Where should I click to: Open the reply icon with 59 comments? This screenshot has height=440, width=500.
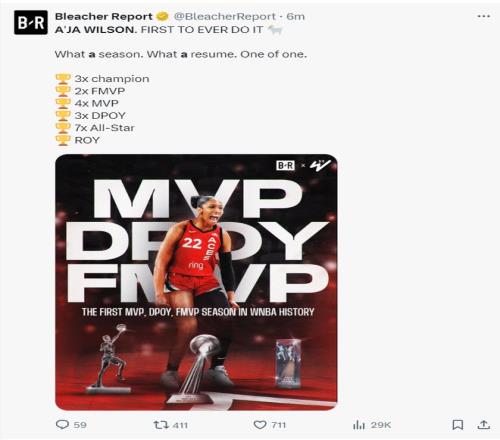62,424
